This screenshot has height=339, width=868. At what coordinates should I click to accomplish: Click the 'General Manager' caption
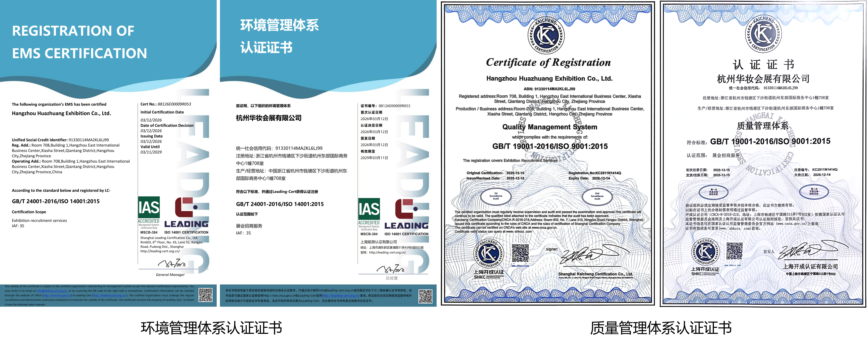click(170, 275)
